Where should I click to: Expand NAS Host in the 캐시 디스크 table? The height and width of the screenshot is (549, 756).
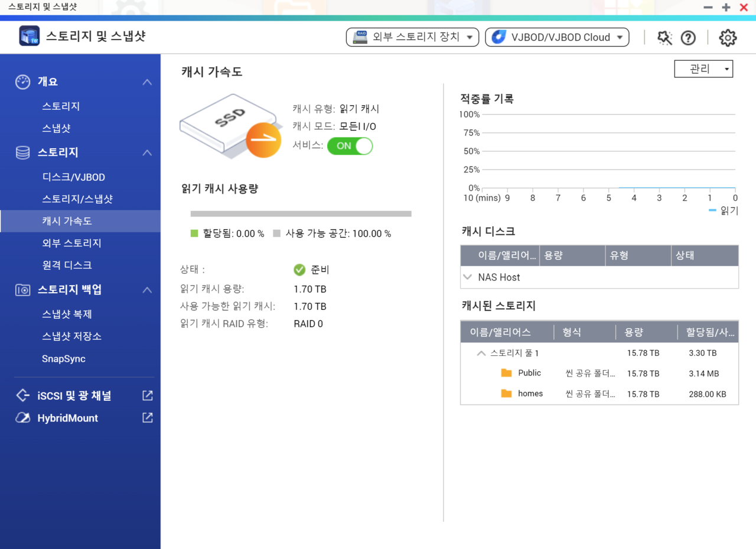click(x=468, y=276)
